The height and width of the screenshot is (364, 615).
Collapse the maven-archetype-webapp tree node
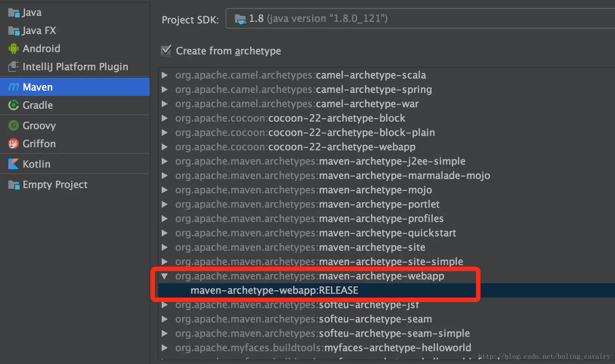pos(164,276)
